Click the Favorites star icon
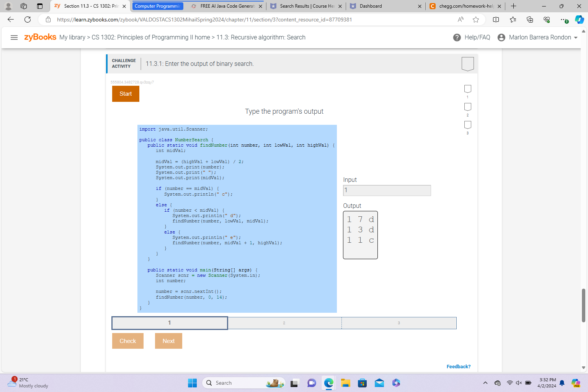The width and height of the screenshot is (588, 392). (x=513, y=20)
